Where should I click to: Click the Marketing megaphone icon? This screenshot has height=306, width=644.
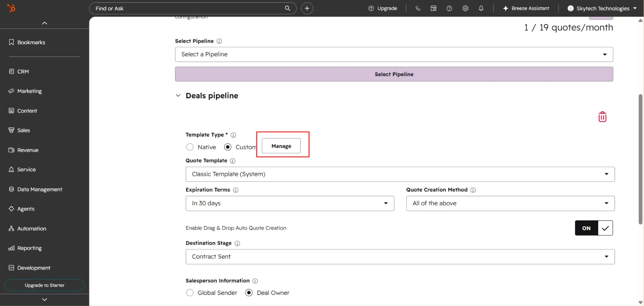coord(11,91)
